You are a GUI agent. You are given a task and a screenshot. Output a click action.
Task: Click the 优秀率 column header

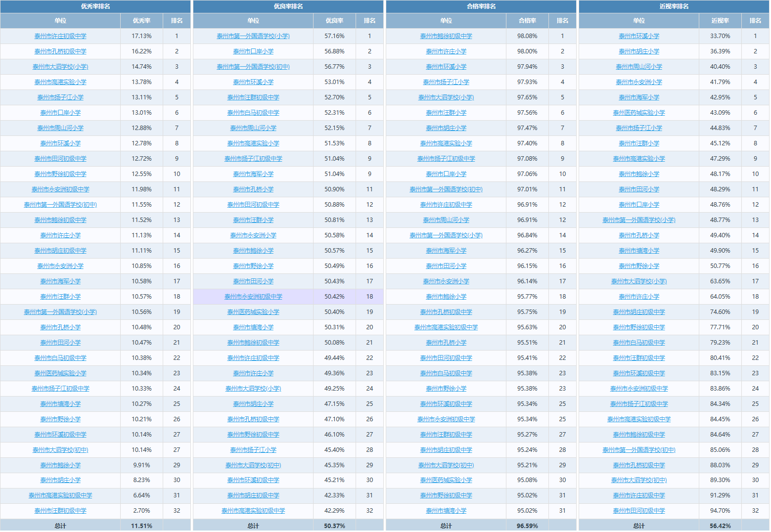click(141, 21)
